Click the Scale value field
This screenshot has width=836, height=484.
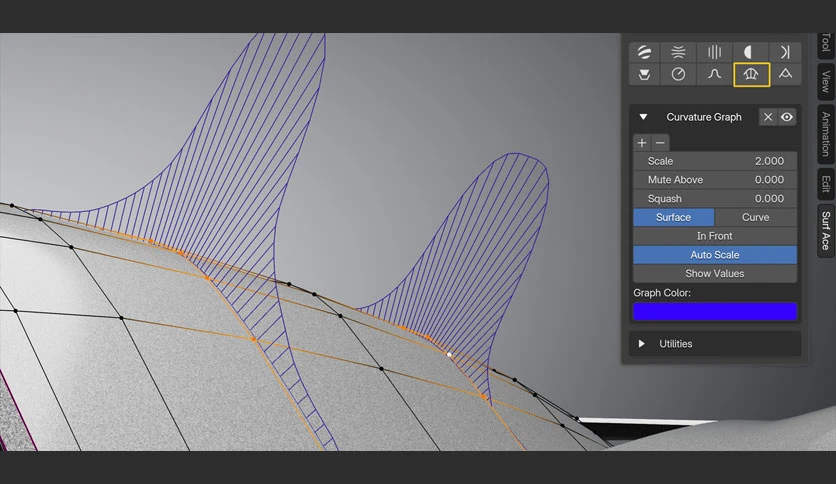pos(715,161)
